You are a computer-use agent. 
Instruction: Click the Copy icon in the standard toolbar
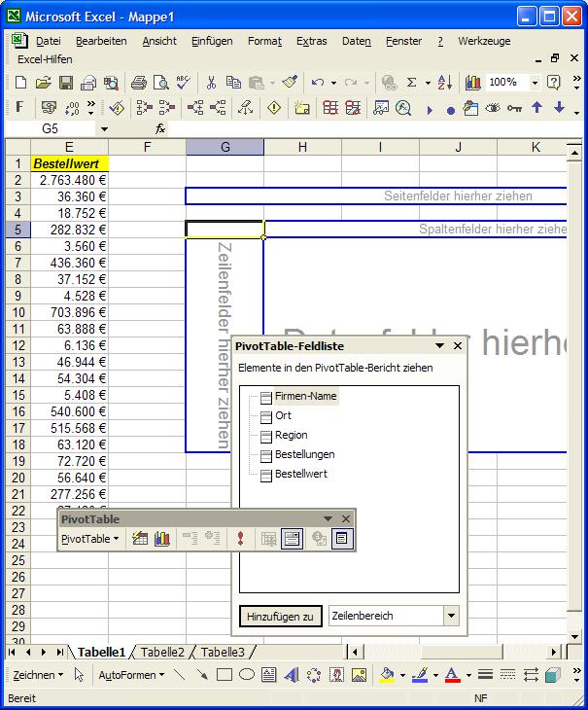pyautogui.click(x=233, y=83)
